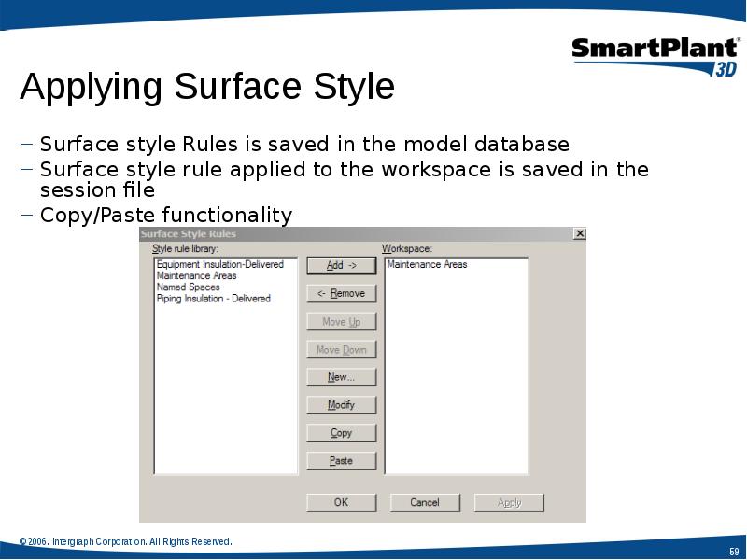Image resolution: width=747 pixels, height=560 pixels.
Task: Click the Workspace label
Action: (x=407, y=249)
